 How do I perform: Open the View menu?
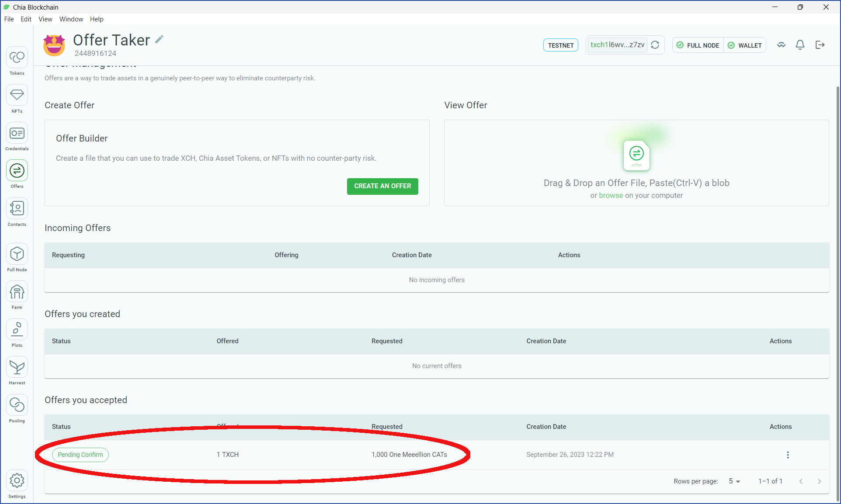tap(45, 19)
